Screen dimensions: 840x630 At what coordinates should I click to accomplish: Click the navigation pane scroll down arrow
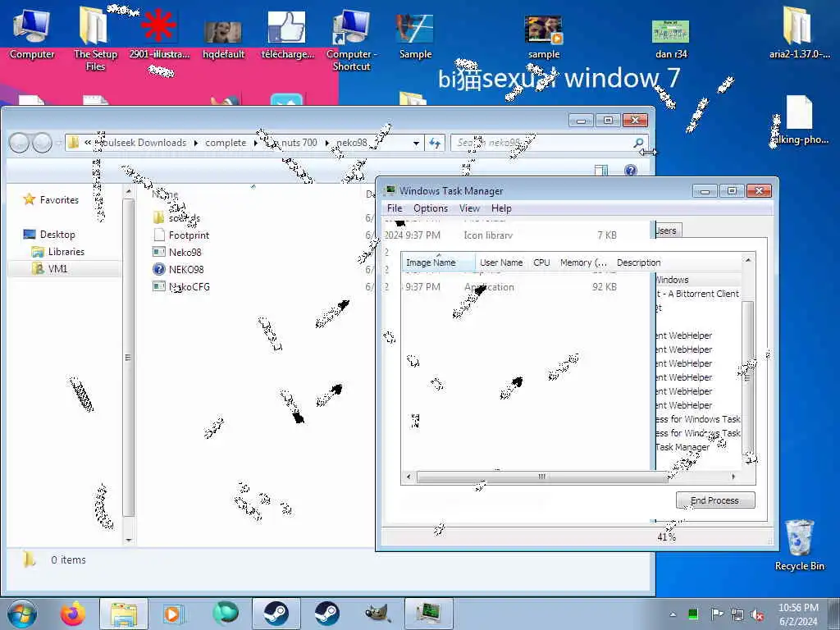pyautogui.click(x=129, y=540)
